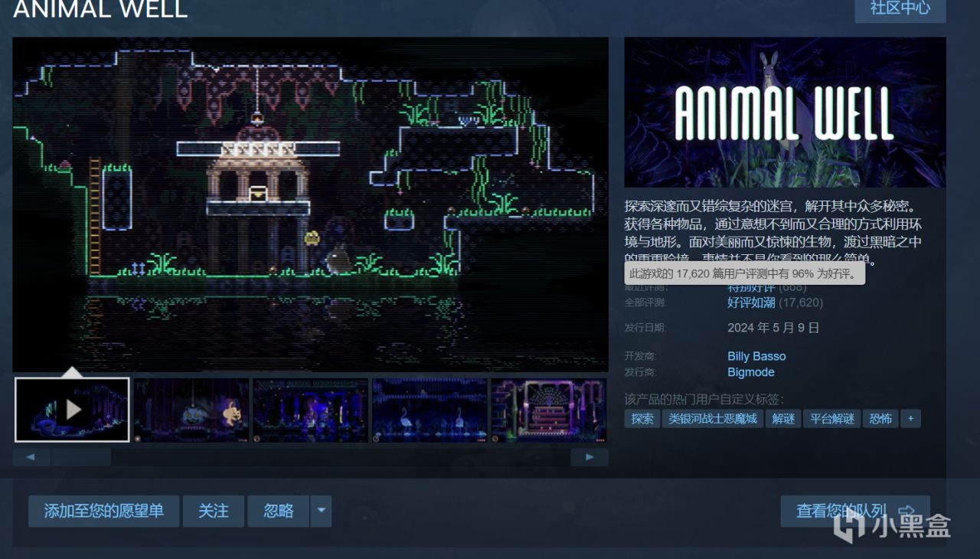The height and width of the screenshot is (559, 980).
Task: Click the 发行日期 label
Action: click(x=645, y=328)
